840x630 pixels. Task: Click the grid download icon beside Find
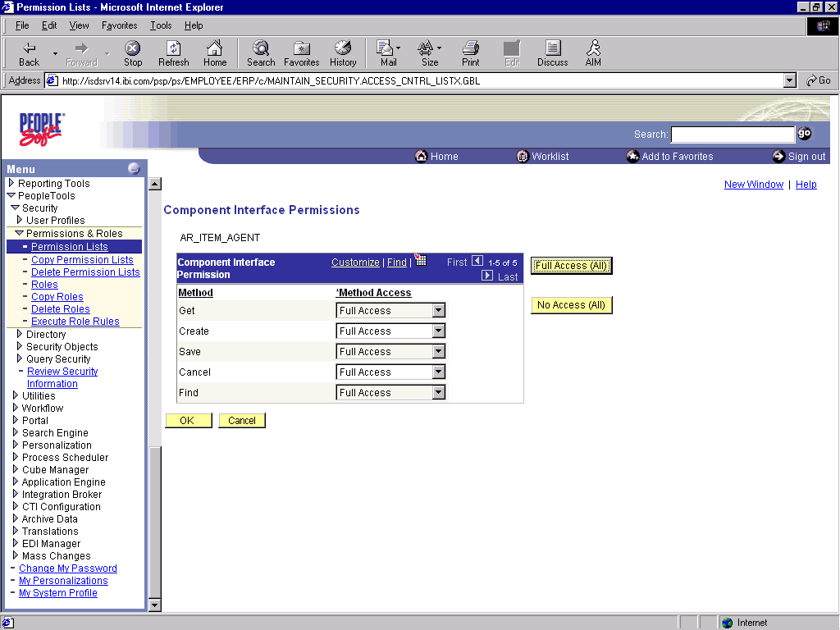421,260
